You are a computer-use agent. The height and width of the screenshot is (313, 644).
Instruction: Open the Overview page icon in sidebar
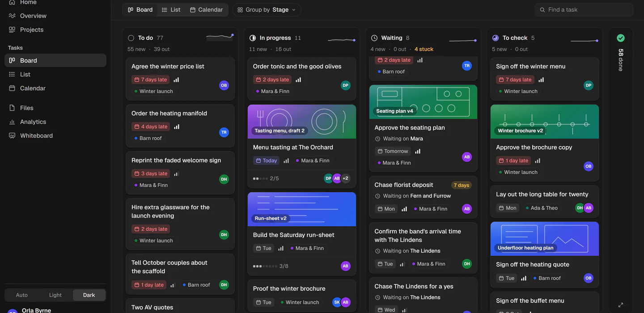pyautogui.click(x=12, y=16)
